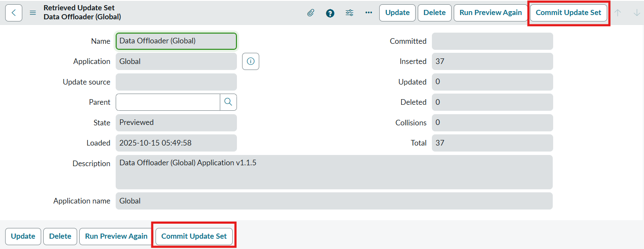This screenshot has height=249, width=644.
Task: Go to the previous record arrow
Action: pos(617,13)
